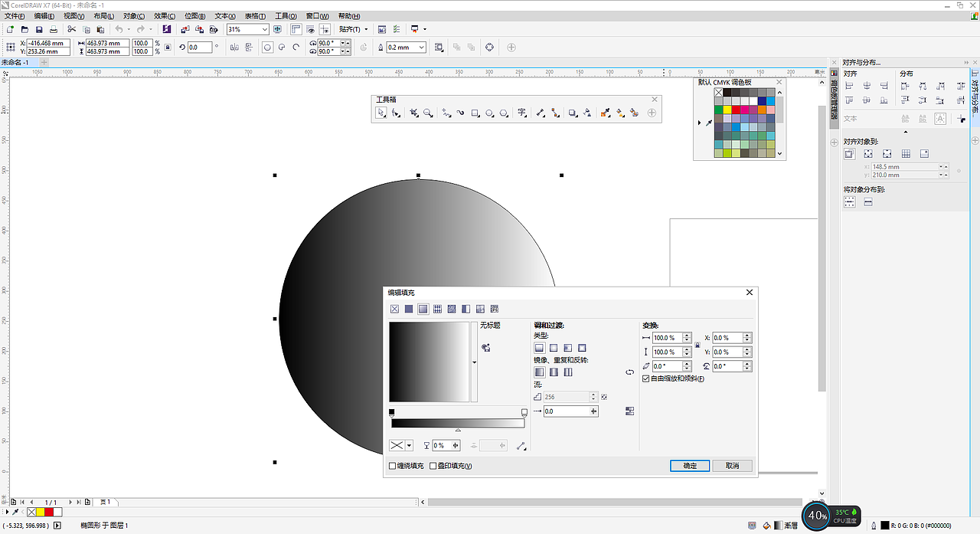Open the fill preset picker dropdown arrow
Image resolution: width=980 pixels, height=534 pixels.
pos(474,362)
